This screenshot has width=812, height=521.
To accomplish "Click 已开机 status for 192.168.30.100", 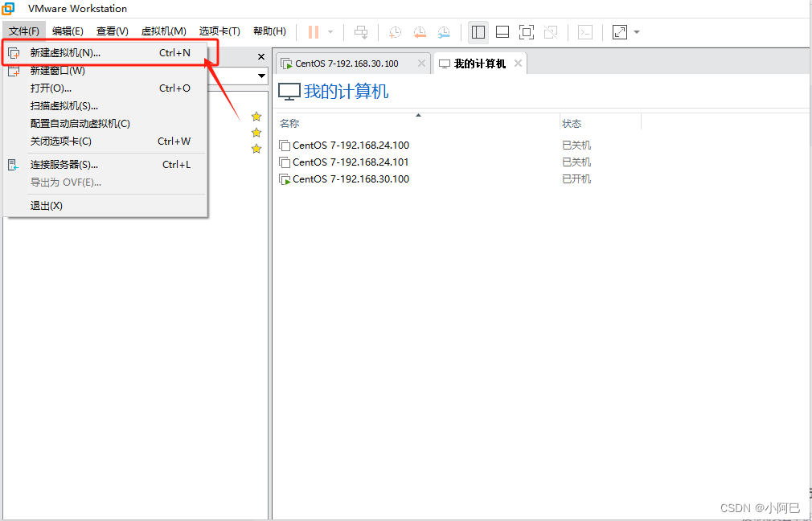I will 576,179.
